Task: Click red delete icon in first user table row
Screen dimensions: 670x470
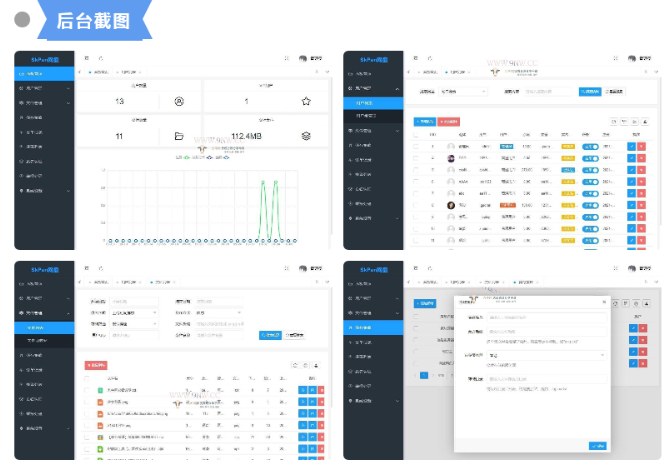Action: [642, 146]
